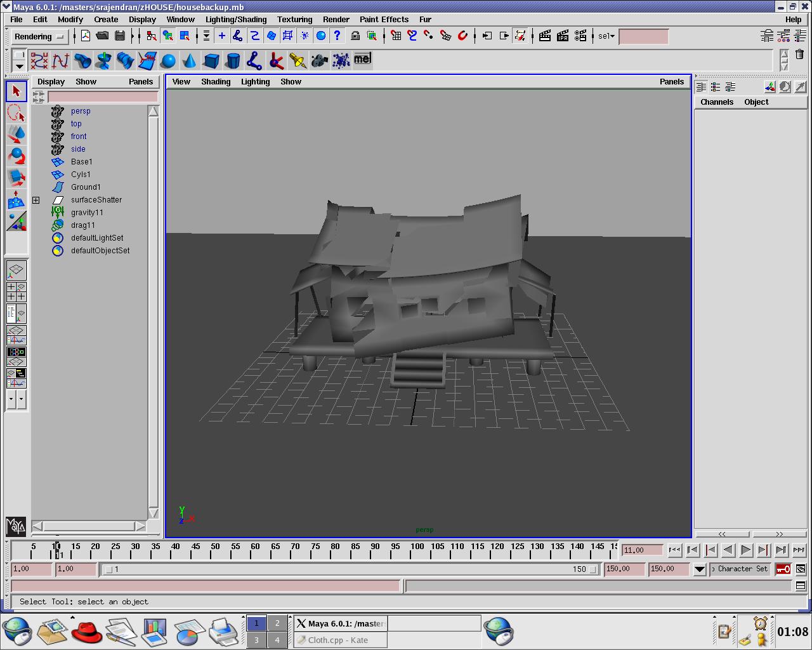Open the Character Set dropdown arrow

pos(699,569)
